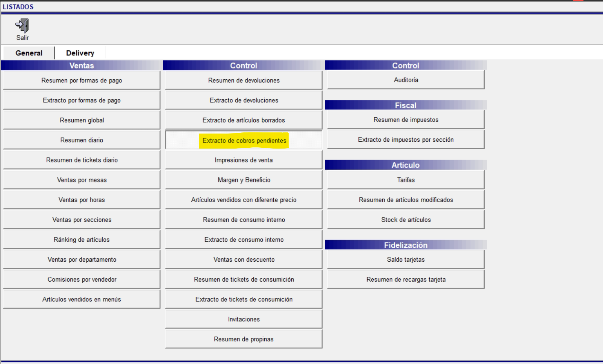Viewport: 603px width, 364px height.
Task: Open Comisiones por vendedor listing
Action: pyautogui.click(x=82, y=279)
